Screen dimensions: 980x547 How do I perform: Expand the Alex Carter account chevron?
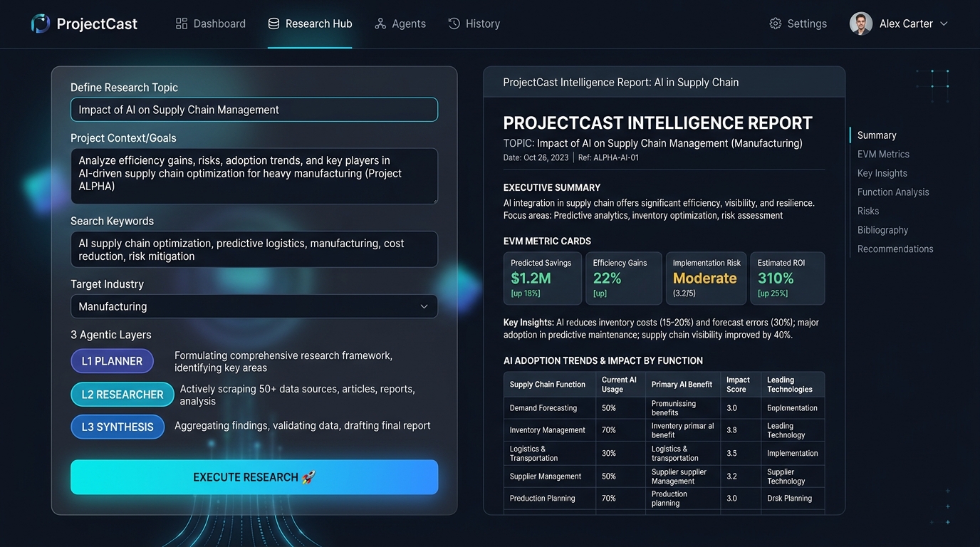tap(944, 24)
